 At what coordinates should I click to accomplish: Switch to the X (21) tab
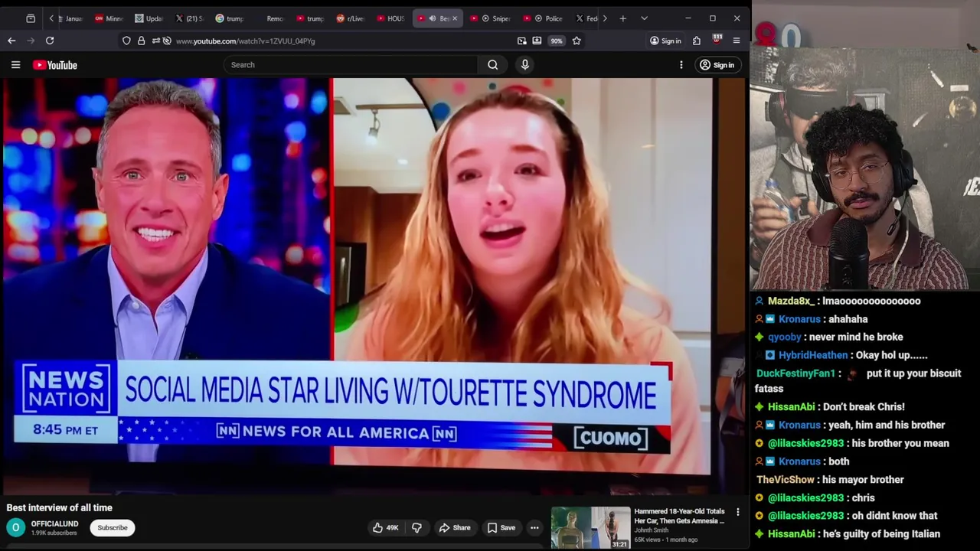click(x=190, y=18)
